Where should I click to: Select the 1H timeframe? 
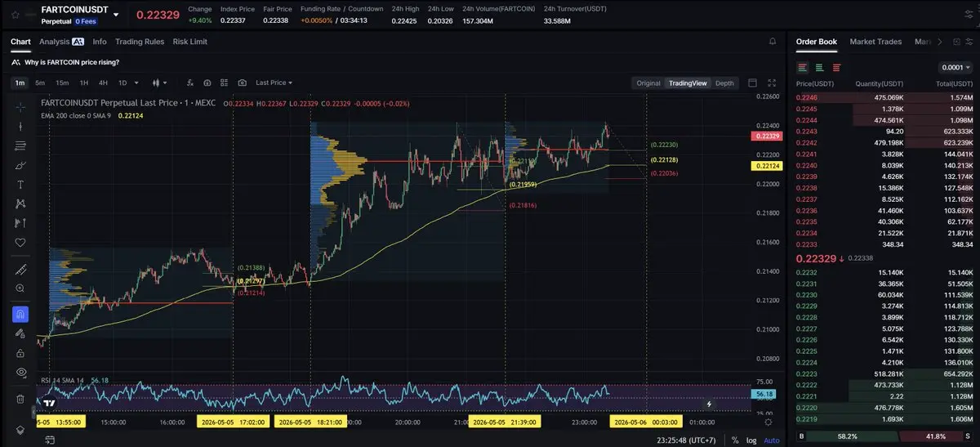point(83,83)
